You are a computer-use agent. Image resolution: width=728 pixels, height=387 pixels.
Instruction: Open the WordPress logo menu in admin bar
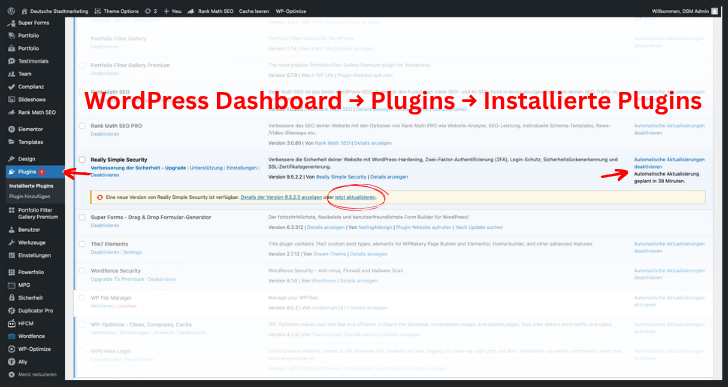(11, 11)
